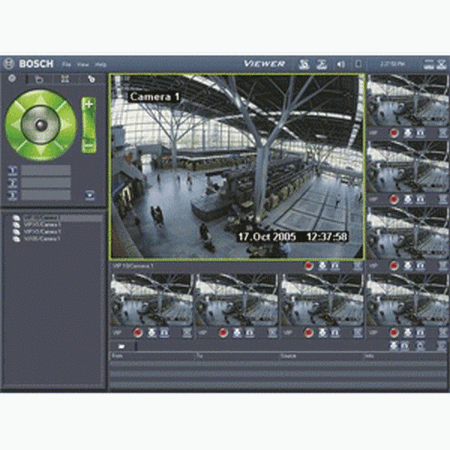Zoom in with the green plus slider

pyautogui.click(x=89, y=104)
